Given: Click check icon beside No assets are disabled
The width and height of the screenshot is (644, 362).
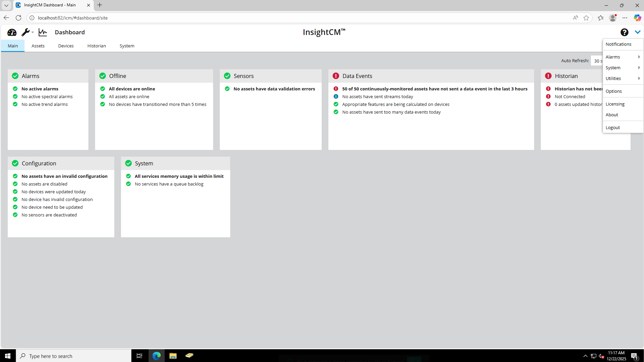Looking at the screenshot, I should [15, 184].
